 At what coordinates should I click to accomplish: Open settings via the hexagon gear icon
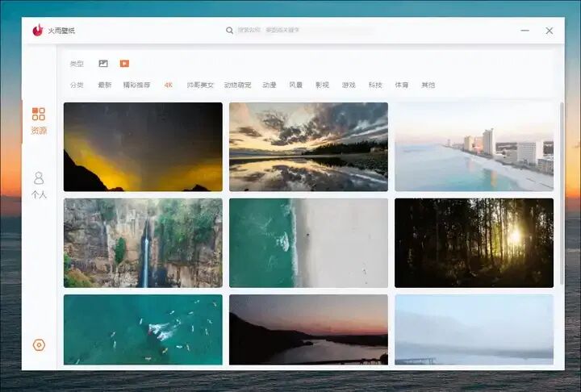coord(39,345)
